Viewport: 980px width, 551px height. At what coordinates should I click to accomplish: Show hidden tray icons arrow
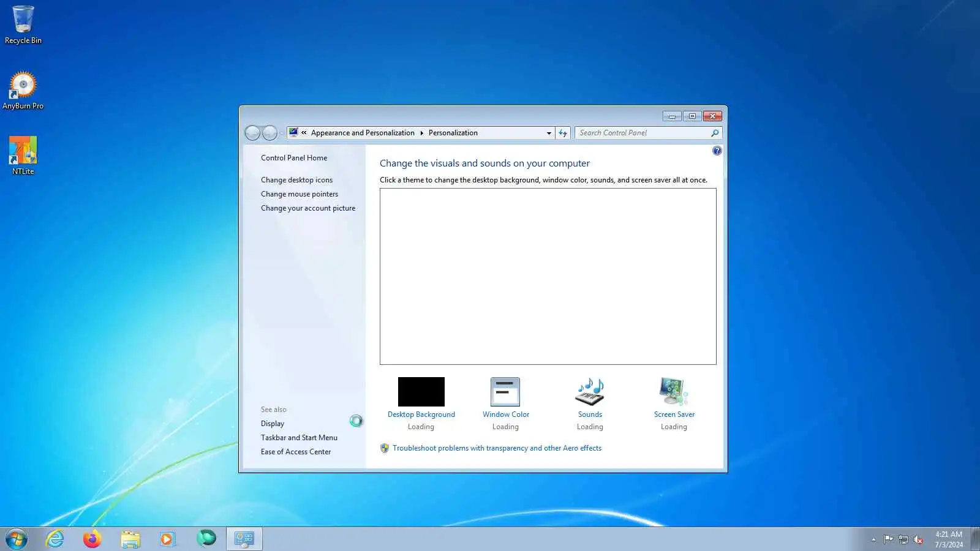pyautogui.click(x=873, y=539)
